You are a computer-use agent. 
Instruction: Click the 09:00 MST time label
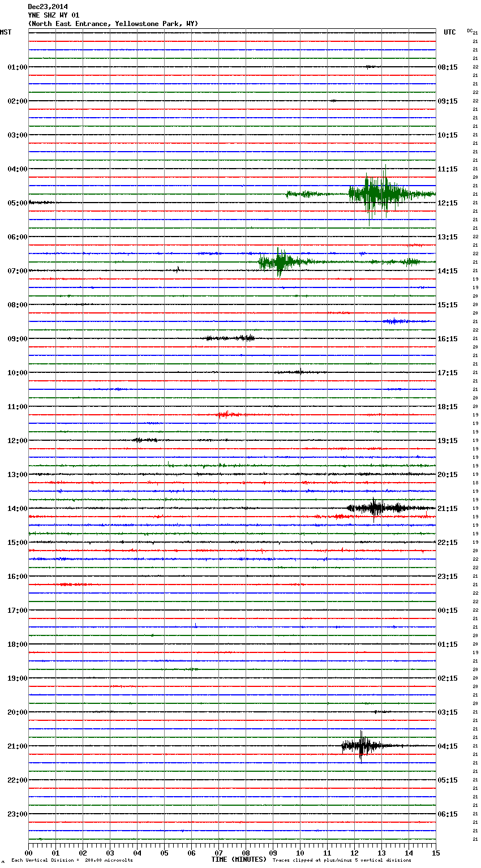click(x=17, y=339)
